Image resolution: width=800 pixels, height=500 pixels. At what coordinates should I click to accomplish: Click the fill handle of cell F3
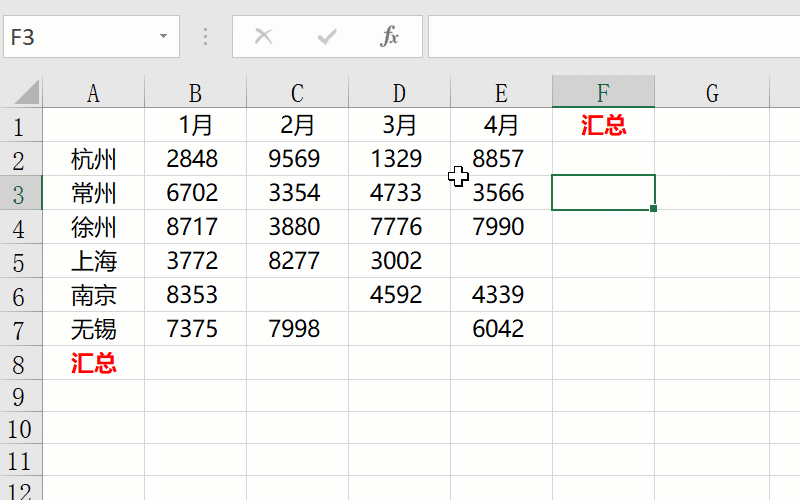coord(654,209)
